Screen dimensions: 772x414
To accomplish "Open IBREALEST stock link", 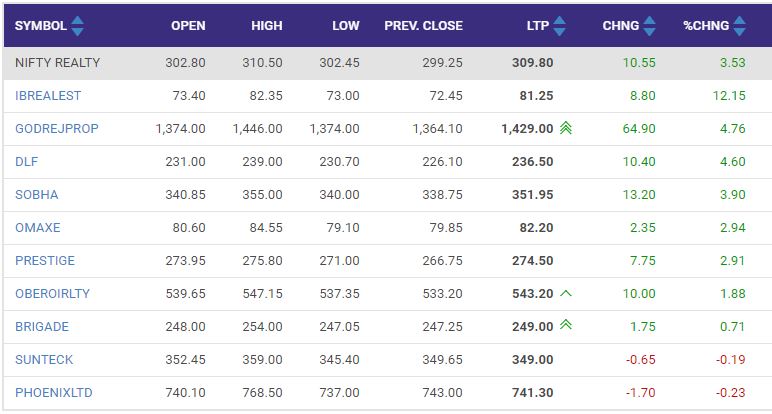I will pos(48,96).
